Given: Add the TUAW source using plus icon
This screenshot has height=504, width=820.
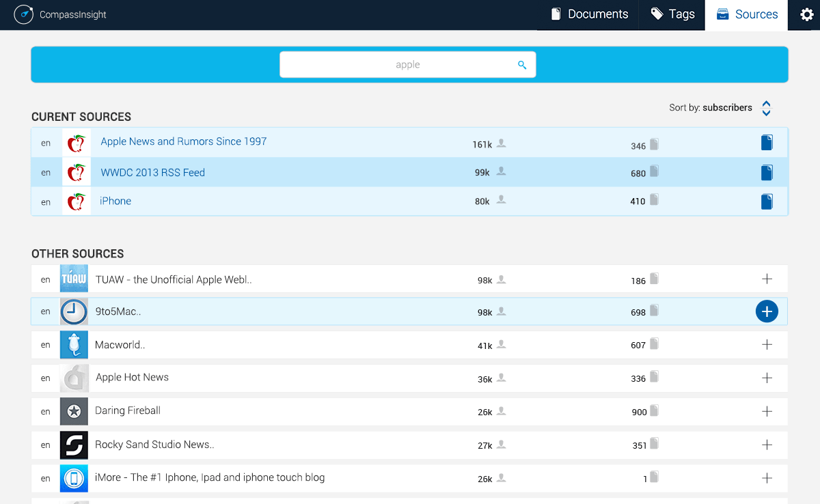Looking at the screenshot, I should (767, 279).
